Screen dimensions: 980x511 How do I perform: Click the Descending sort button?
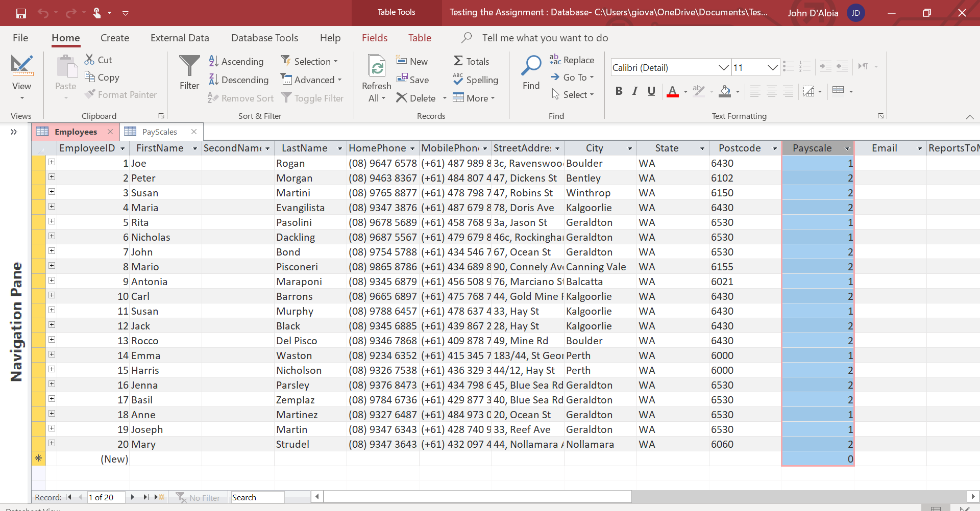coord(239,80)
